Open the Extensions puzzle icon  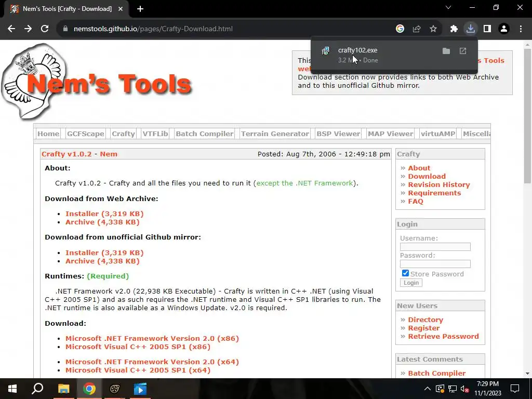click(x=454, y=29)
